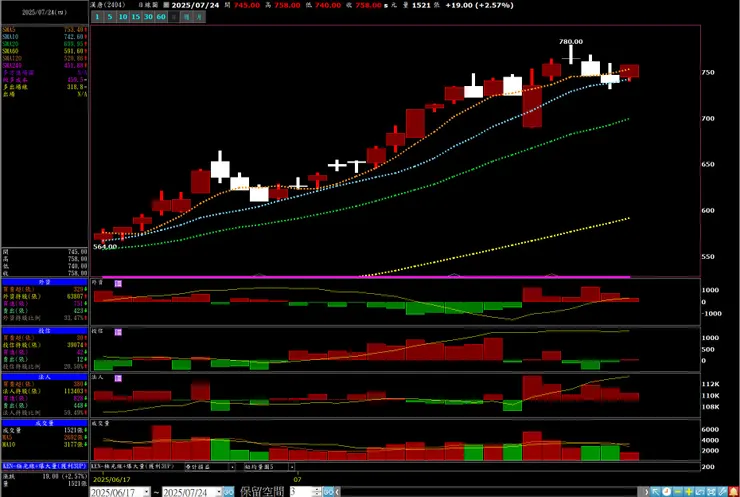The width and height of the screenshot is (740, 497).
Task: Click the 投信 blue panel header
Action: (x=44, y=331)
